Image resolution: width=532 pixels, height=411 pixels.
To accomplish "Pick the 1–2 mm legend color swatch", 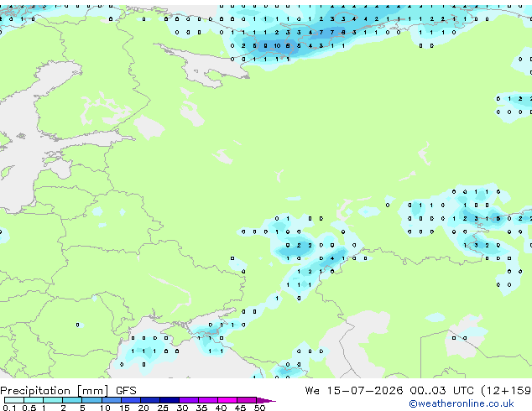I will click(x=53, y=400).
